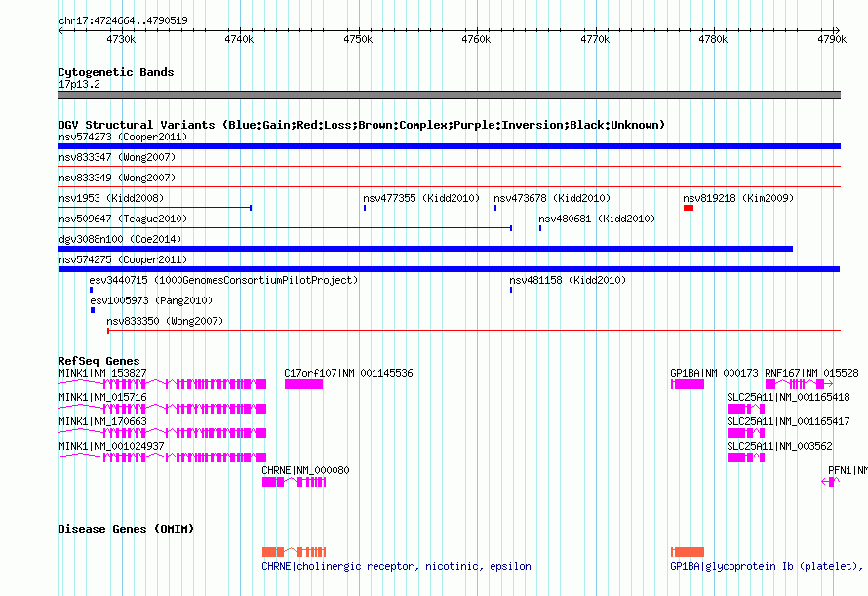Click the nsv574275 (Cooper2011) variant label
This screenshot has width=868, height=596.
tap(123, 259)
